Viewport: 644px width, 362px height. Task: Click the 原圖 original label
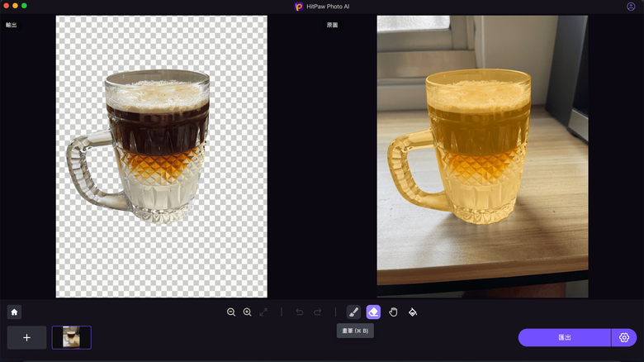[332, 25]
